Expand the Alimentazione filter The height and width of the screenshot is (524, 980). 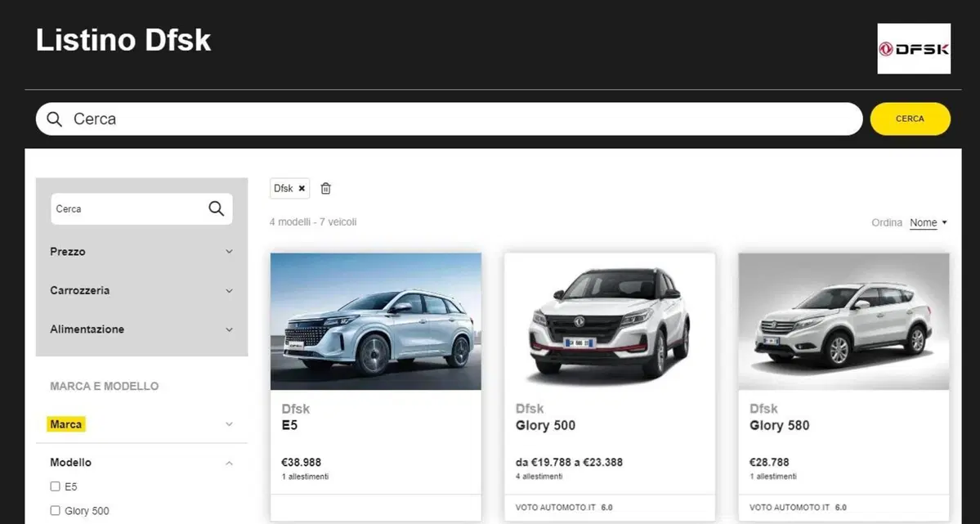[x=141, y=329]
